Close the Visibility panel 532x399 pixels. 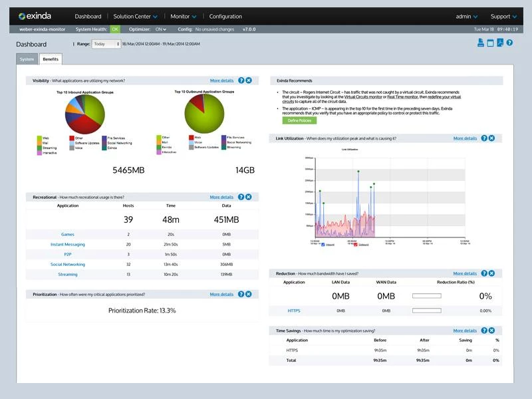pos(248,80)
